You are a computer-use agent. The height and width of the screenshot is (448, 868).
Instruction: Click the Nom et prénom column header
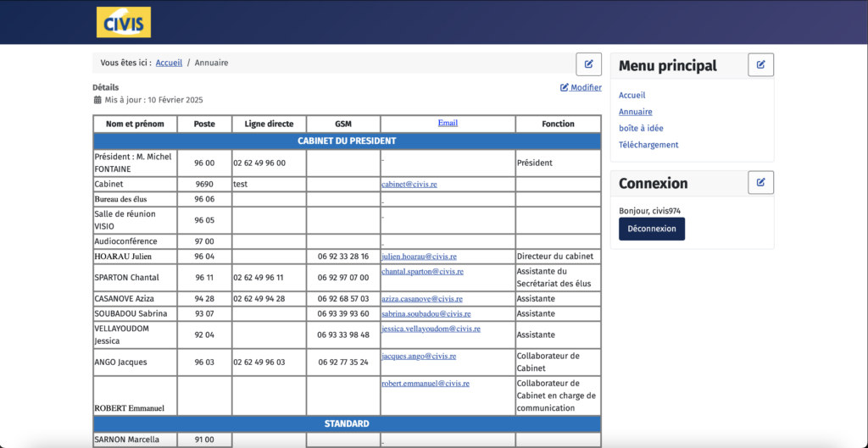135,124
